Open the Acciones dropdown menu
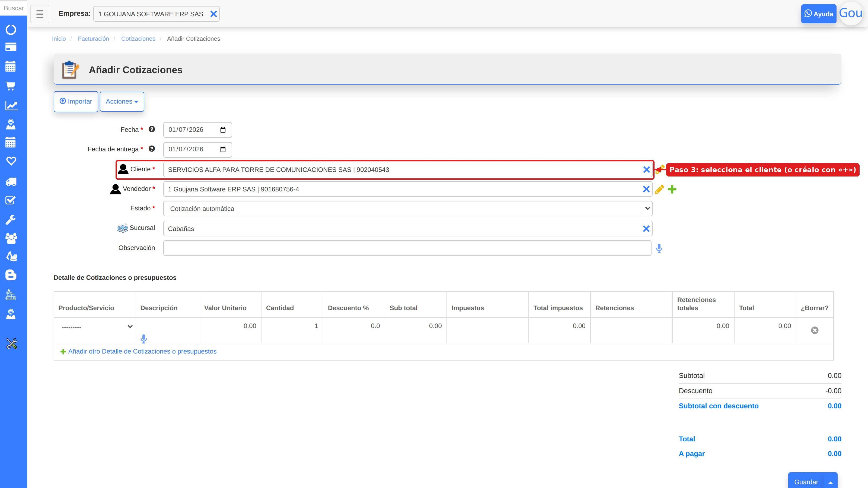This screenshot has height=488, width=868. coord(122,101)
